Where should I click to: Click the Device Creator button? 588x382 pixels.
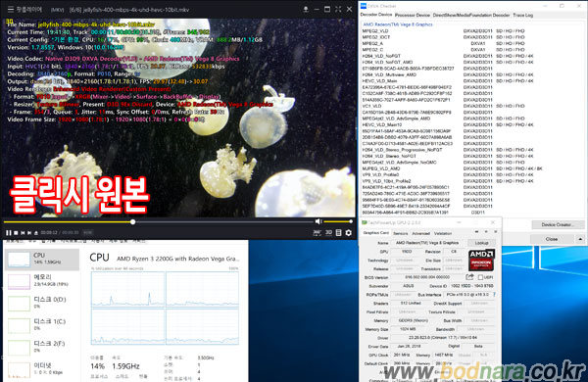tap(558, 224)
